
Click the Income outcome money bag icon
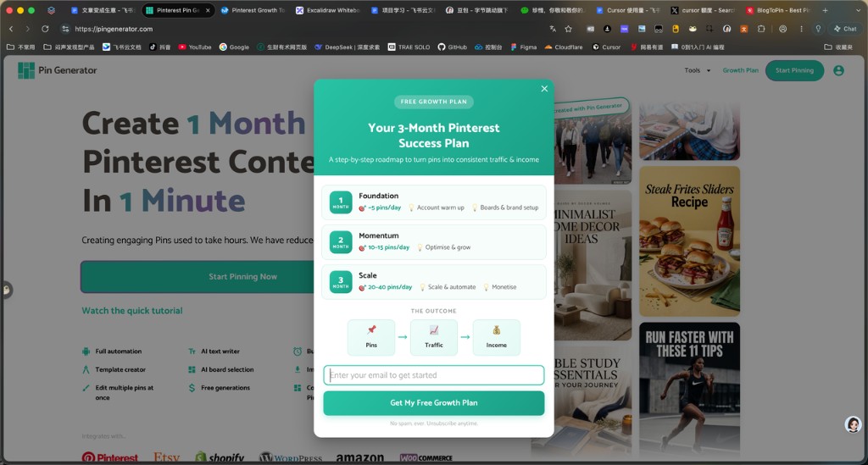(x=497, y=330)
